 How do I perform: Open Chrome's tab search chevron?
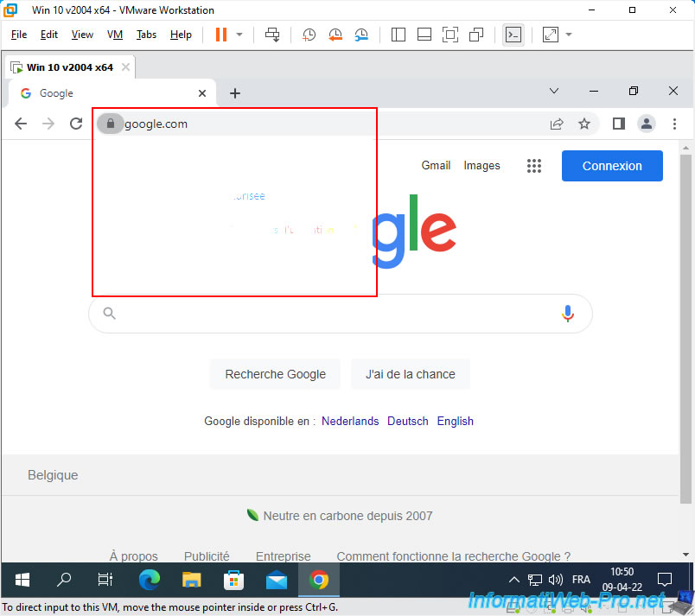(x=554, y=92)
